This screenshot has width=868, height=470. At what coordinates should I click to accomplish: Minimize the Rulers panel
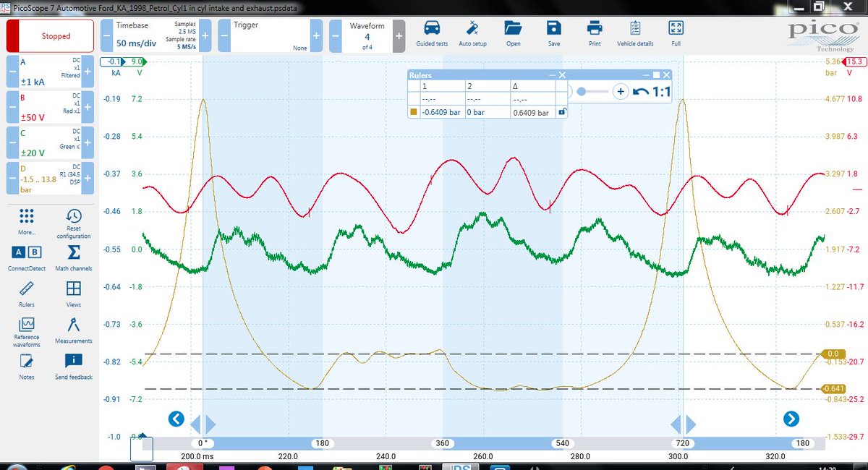click(x=552, y=74)
